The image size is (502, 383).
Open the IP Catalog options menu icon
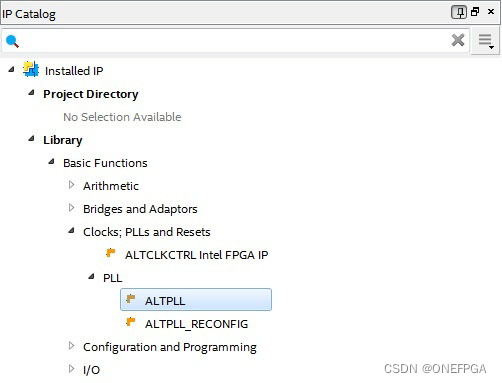click(485, 41)
